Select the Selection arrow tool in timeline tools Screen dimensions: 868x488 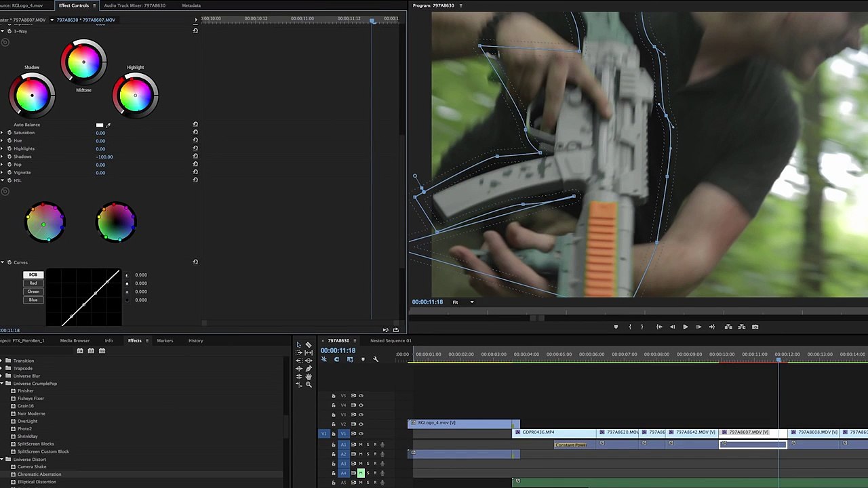coord(299,345)
